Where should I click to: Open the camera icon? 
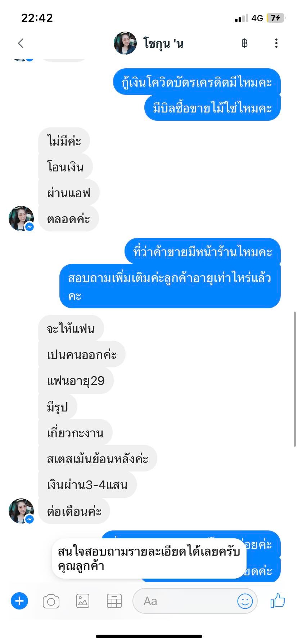(x=51, y=601)
